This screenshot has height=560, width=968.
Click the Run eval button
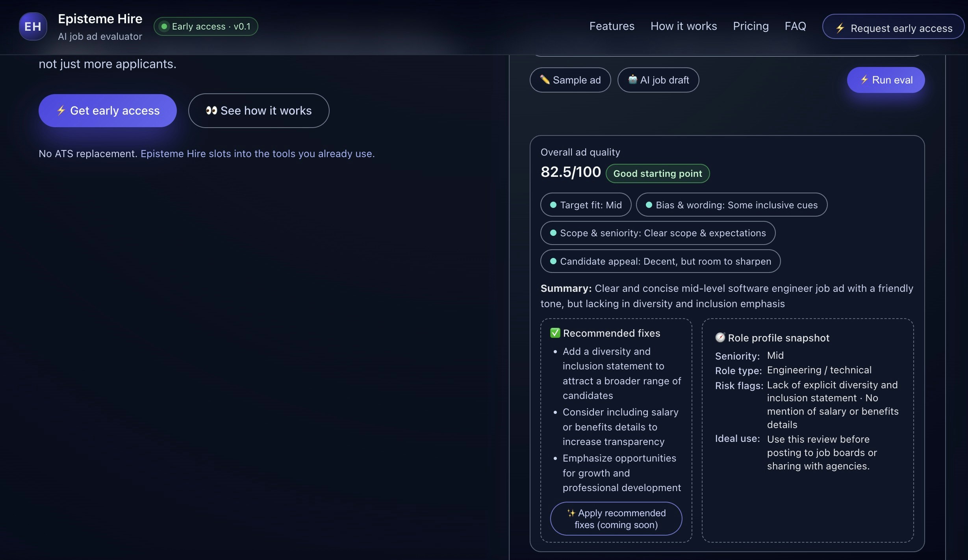(886, 80)
